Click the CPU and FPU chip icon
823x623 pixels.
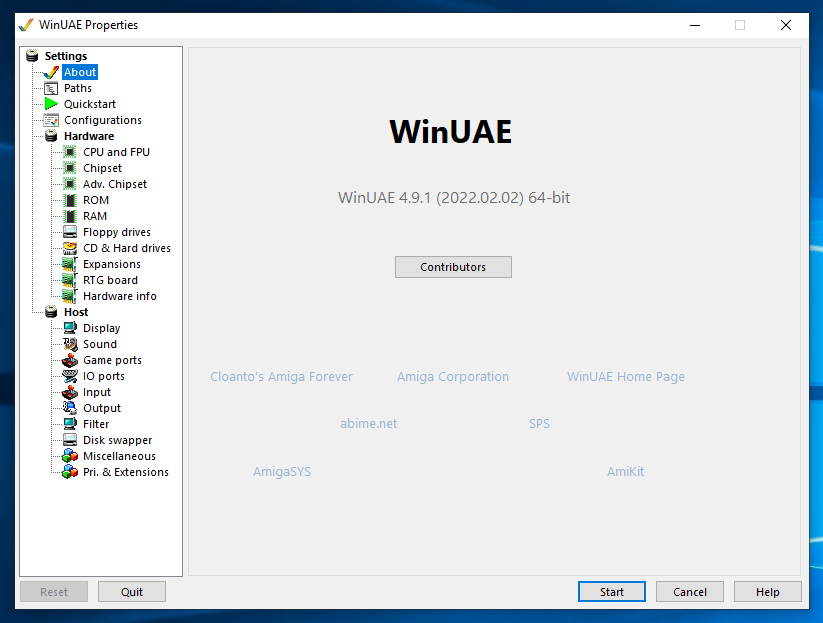coord(70,152)
